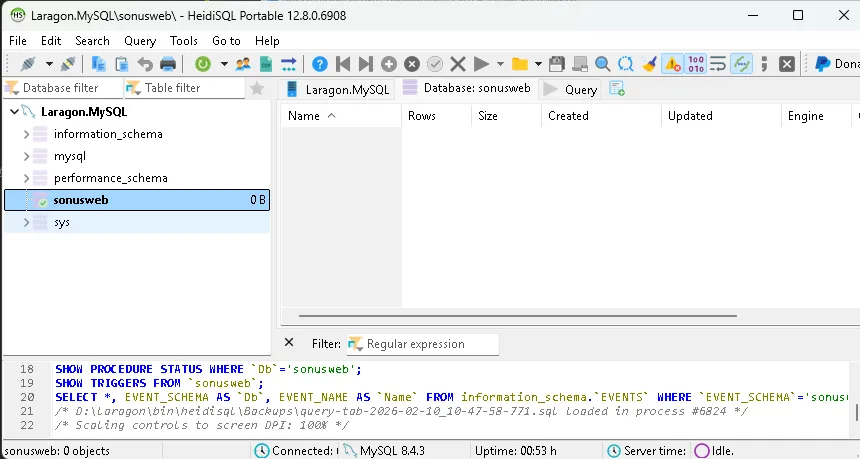This screenshot has width=860, height=459.
Task: Toggle the binary 100/010 display button
Action: 696,64
